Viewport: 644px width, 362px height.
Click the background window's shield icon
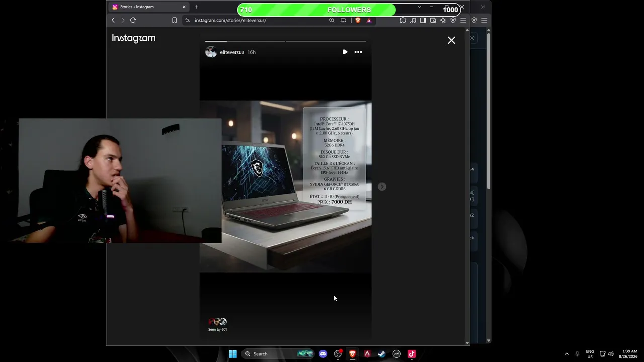coord(474,20)
